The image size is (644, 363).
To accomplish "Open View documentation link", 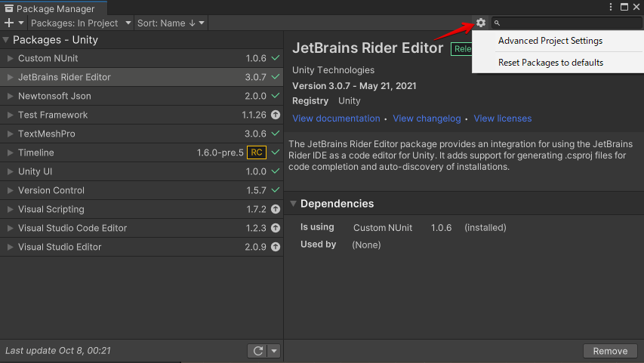I will [x=336, y=118].
